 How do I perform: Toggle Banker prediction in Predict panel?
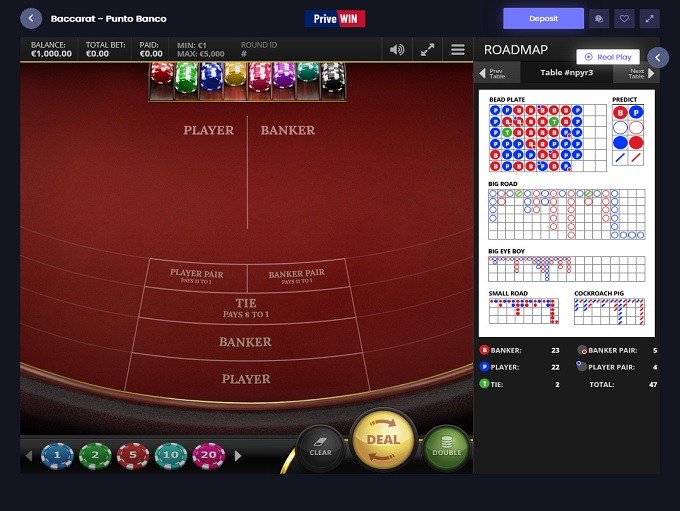620,113
